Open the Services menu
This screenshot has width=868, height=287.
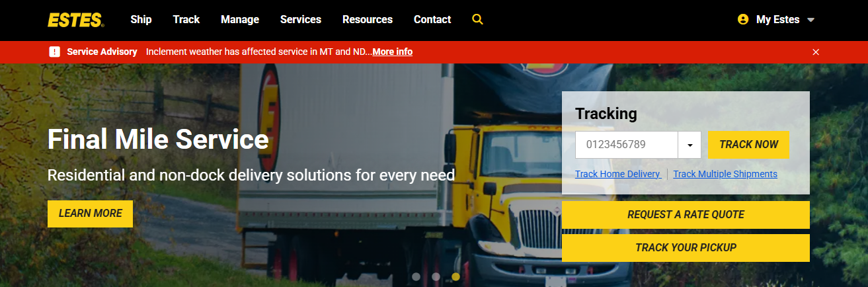pyautogui.click(x=301, y=20)
